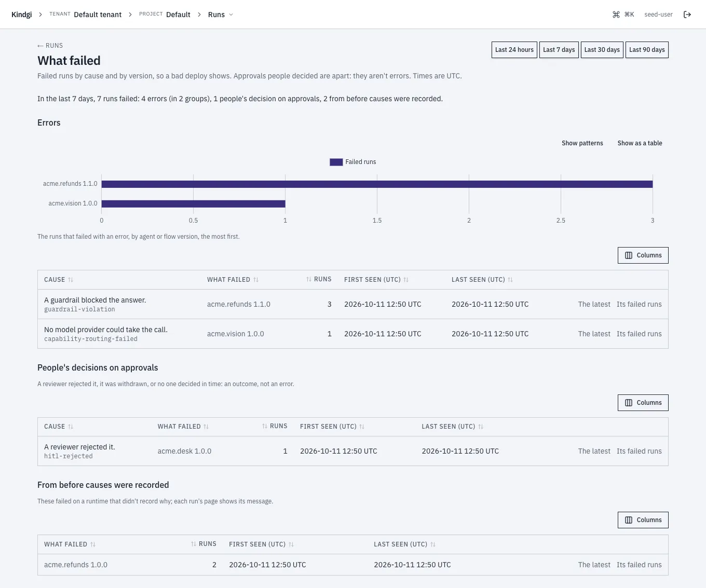Sort unrecorded-causes table by Runs

(203, 544)
